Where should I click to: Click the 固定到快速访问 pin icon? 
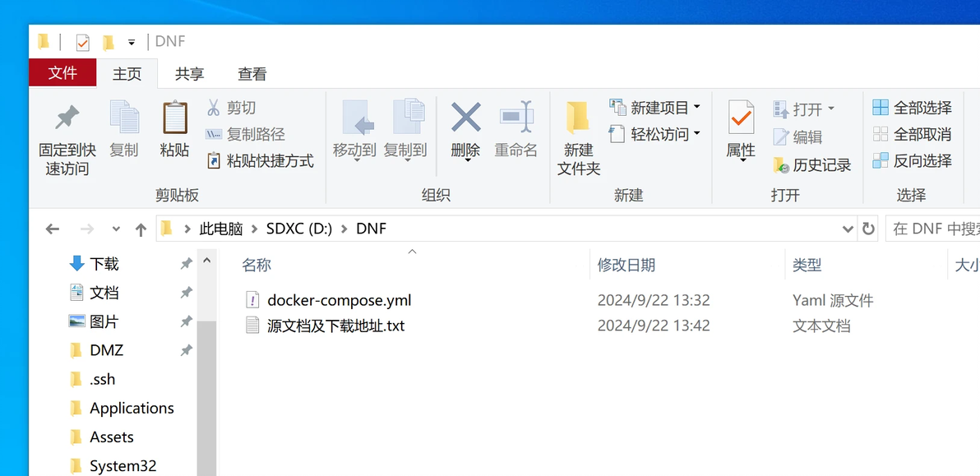67,118
